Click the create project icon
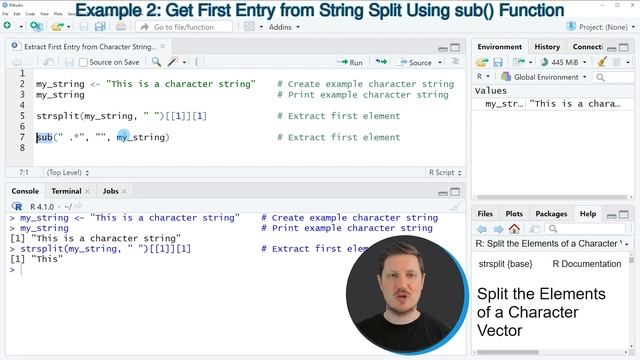 pyautogui.click(x=36, y=27)
